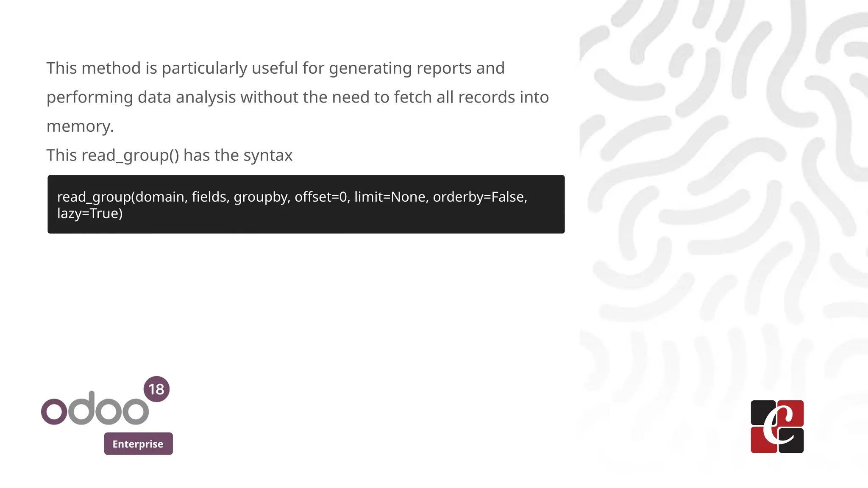
Task: Click 'This method' at the paragraph start
Action: 93,68
